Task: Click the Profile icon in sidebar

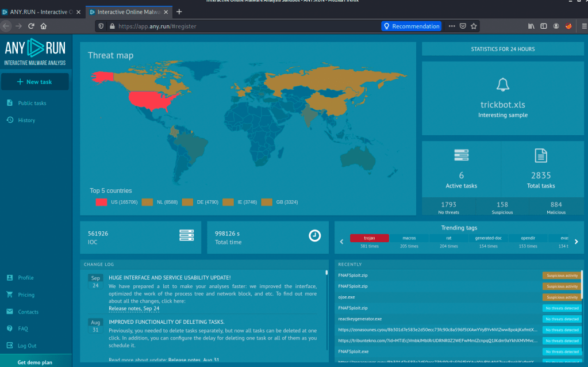Action: (x=10, y=278)
